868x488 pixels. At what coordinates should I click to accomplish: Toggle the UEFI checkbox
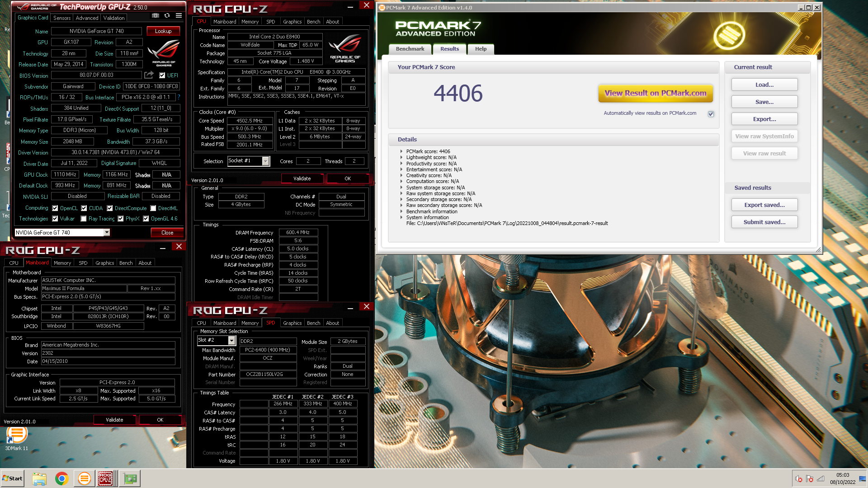click(x=162, y=75)
